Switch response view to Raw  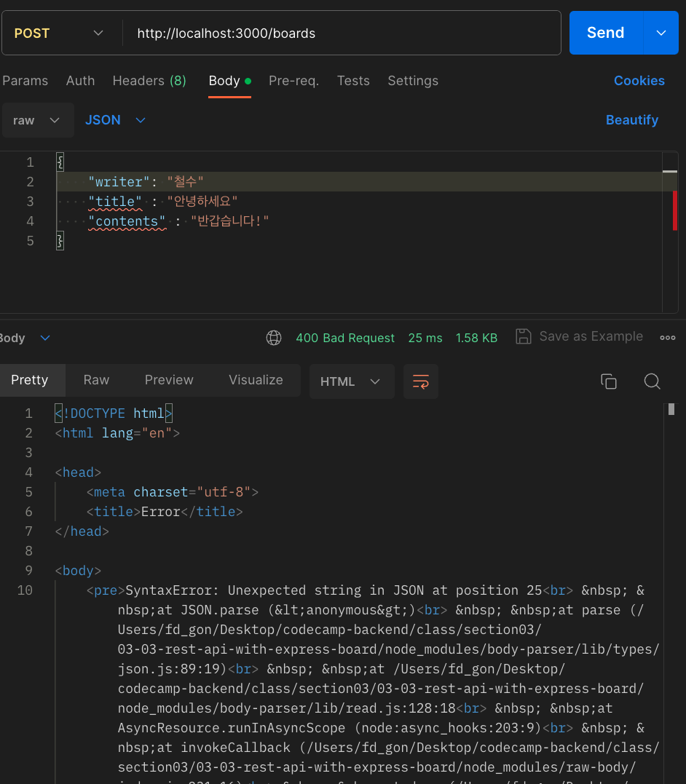point(96,380)
